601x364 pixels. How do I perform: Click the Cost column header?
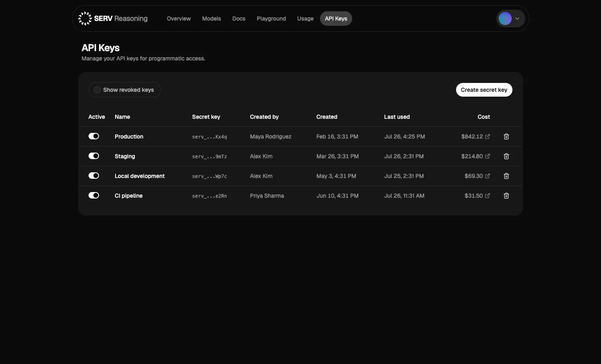[x=483, y=117]
